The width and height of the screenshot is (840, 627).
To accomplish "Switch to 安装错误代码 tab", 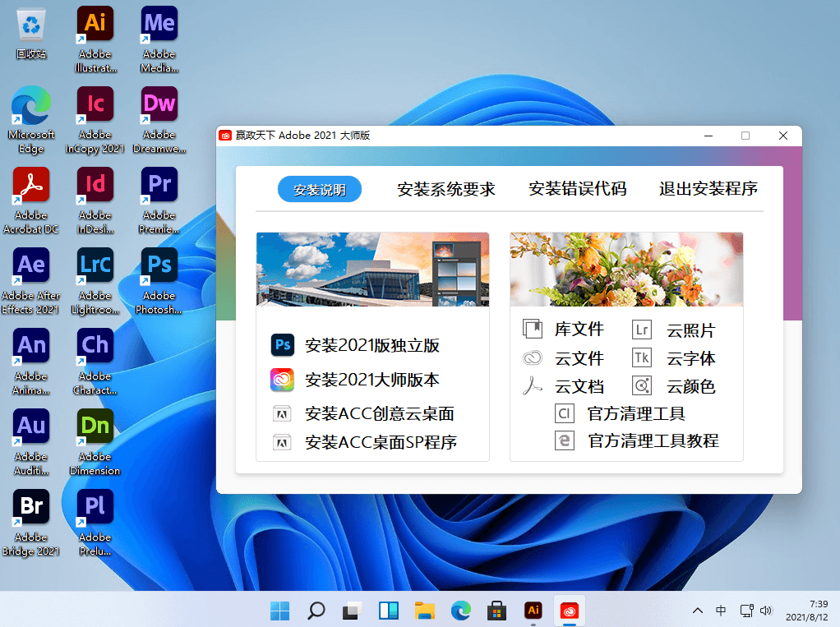I will (x=578, y=189).
